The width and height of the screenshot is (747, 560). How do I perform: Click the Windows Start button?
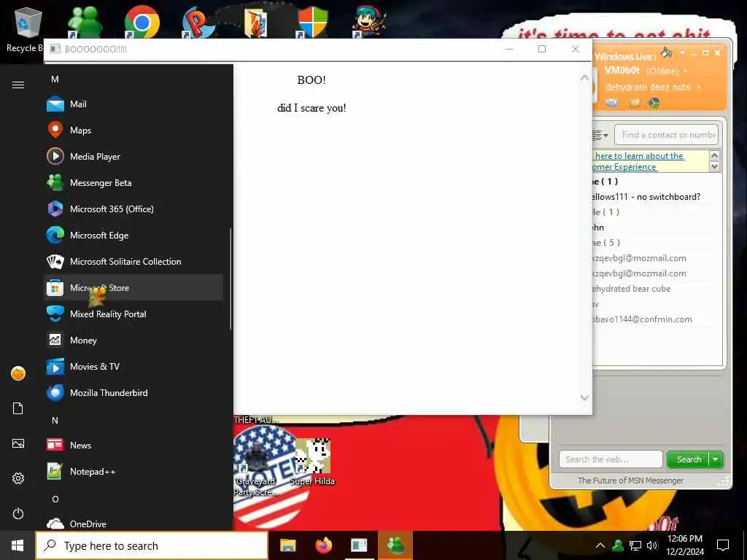(x=18, y=545)
